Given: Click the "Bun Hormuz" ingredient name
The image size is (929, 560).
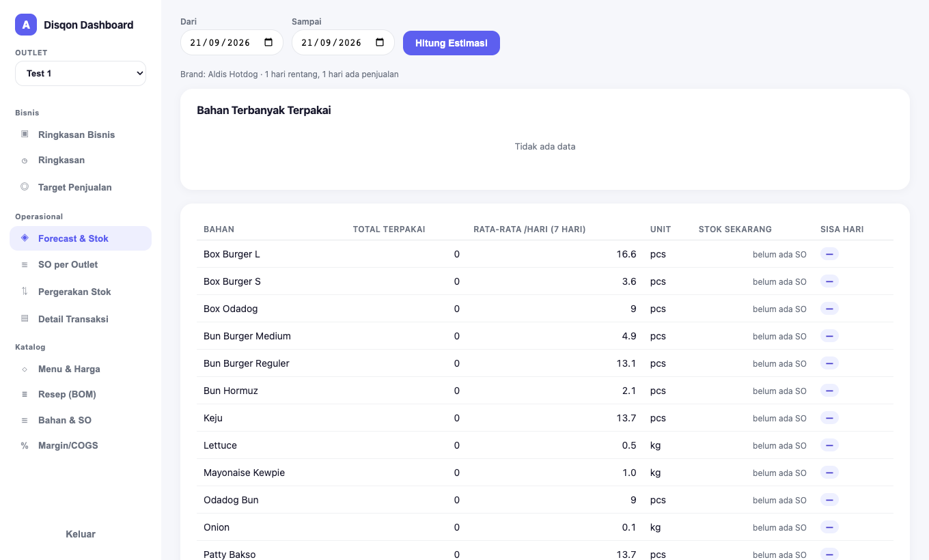Looking at the screenshot, I should pos(231,391).
